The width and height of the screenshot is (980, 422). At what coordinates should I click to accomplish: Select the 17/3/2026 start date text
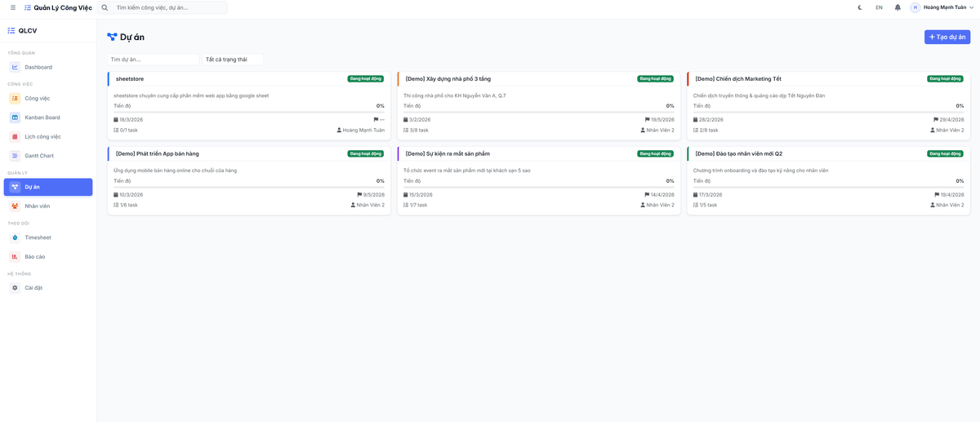(710, 194)
